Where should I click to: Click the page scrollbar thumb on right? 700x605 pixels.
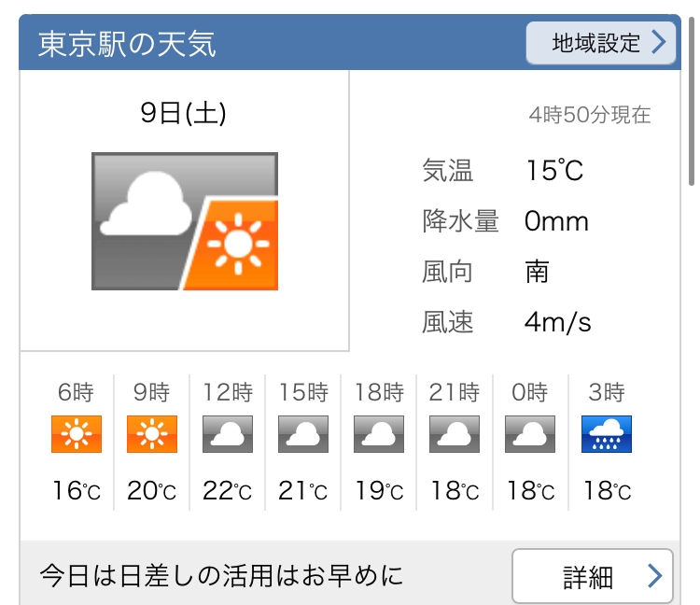(692, 101)
